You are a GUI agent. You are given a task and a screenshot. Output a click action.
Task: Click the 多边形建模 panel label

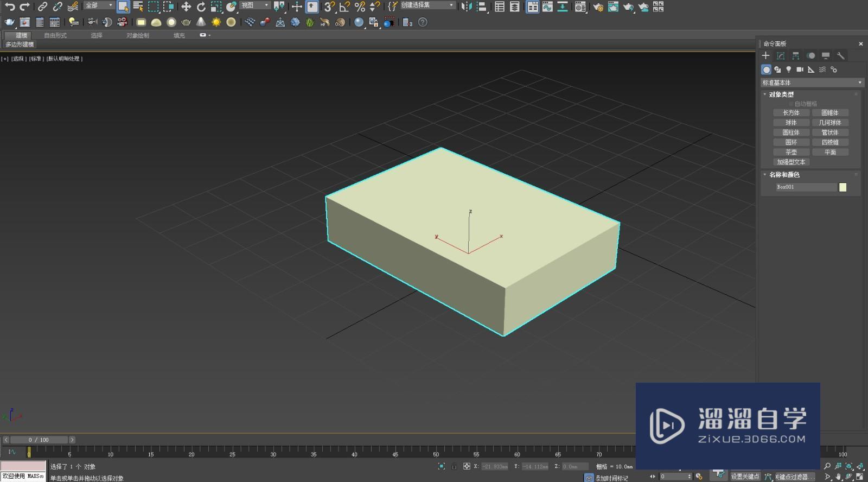point(20,45)
